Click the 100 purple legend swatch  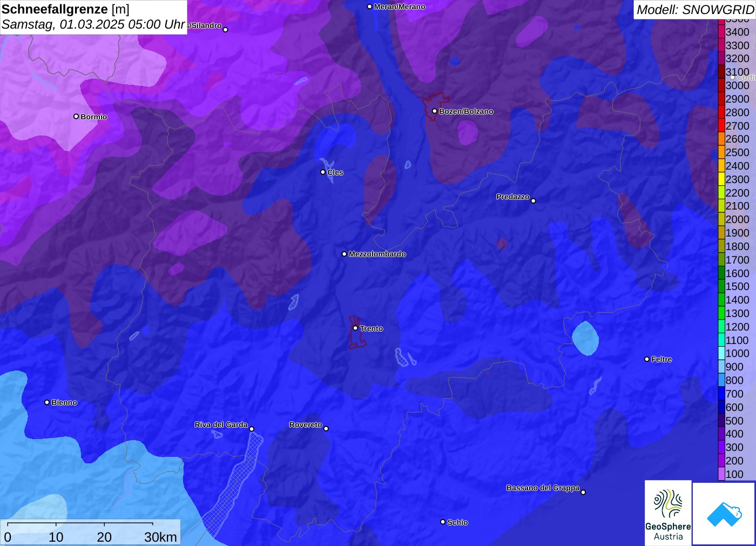721,474
